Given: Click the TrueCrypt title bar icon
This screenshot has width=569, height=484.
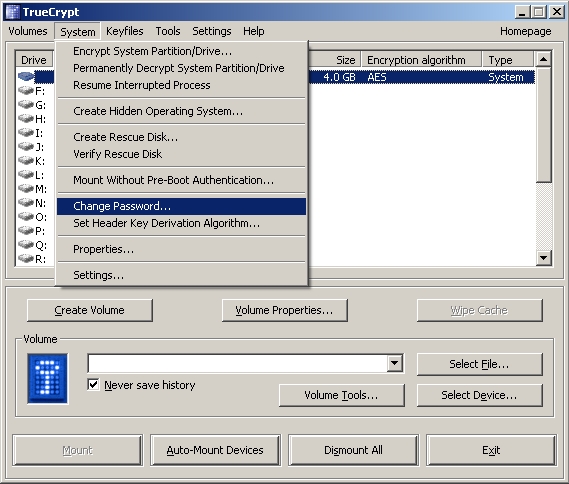Looking at the screenshot, I should [x=13, y=12].
